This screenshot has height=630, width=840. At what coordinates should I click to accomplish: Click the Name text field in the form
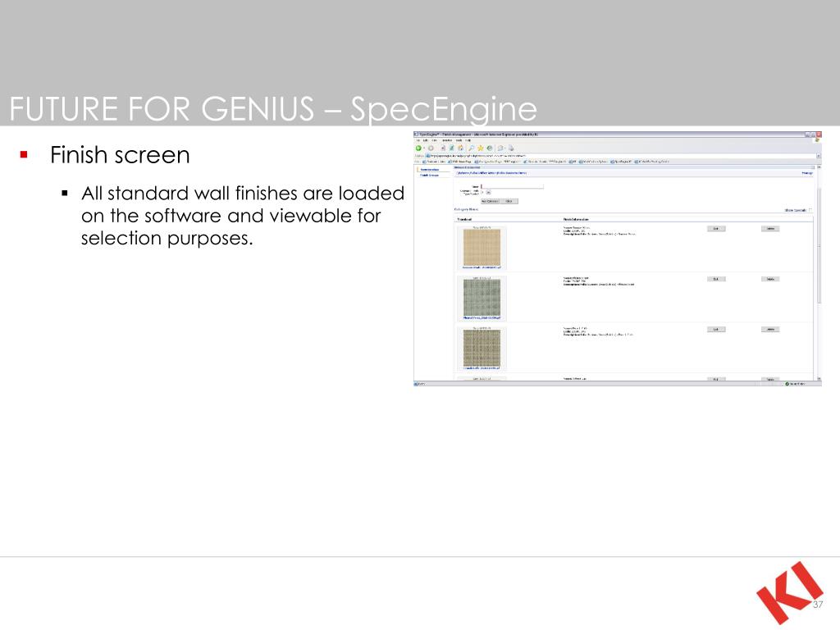[x=512, y=186]
